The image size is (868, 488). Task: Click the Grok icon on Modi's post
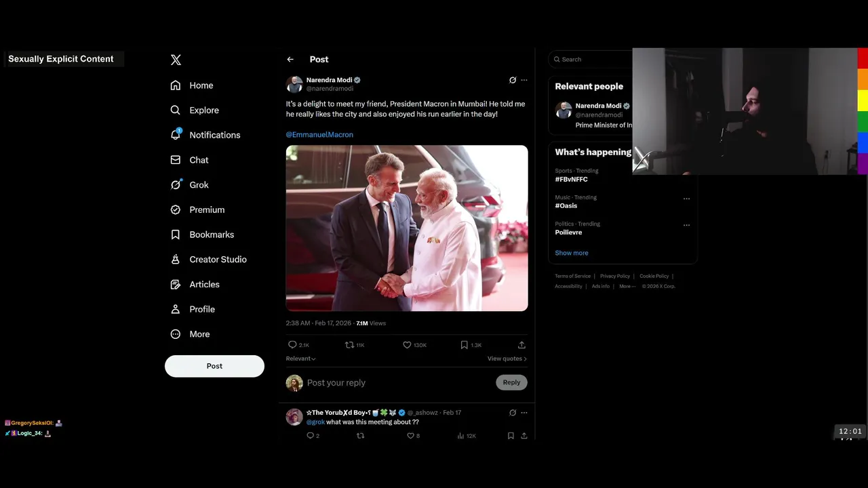[513, 80]
